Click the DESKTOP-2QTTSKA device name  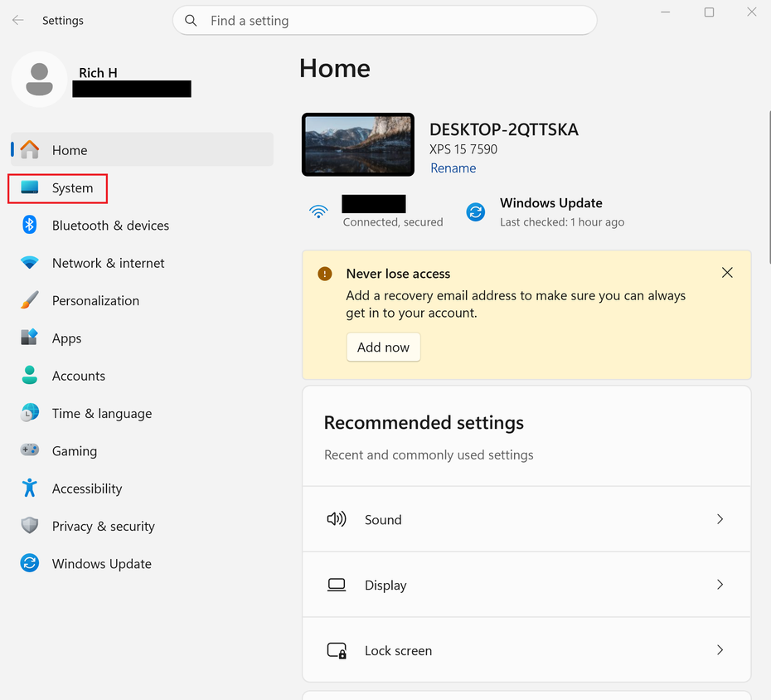pyautogui.click(x=504, y=129)
